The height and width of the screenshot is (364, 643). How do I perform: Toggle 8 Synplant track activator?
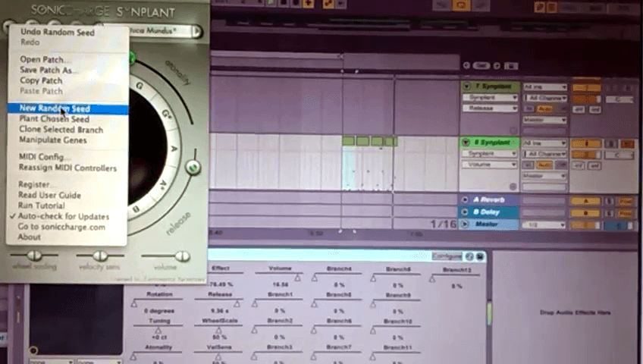(585, 143)
